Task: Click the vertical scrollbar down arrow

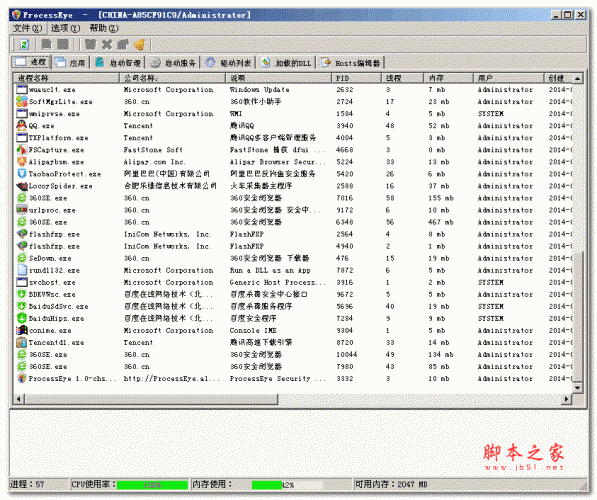Action: click(x=578, y=388)
